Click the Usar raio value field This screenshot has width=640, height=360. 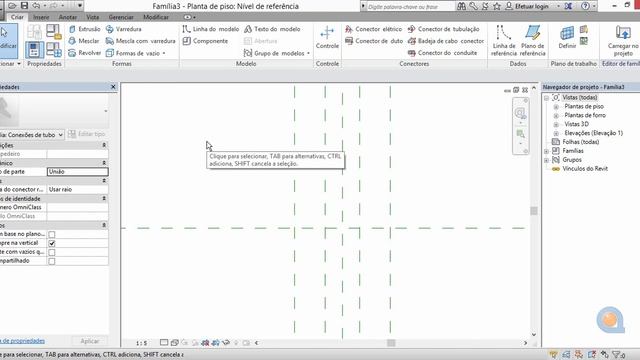(78, 190)
